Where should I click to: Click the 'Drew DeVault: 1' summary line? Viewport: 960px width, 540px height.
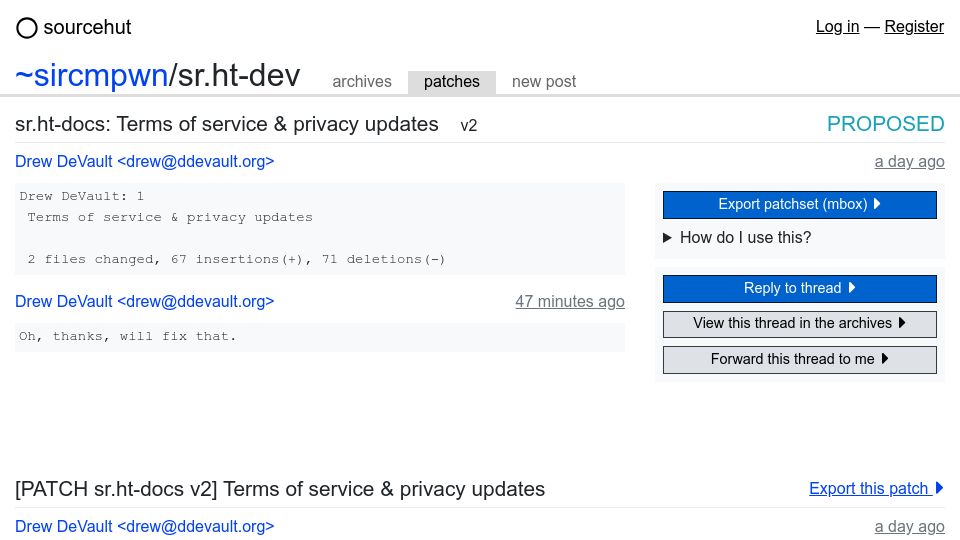(81, 196)
